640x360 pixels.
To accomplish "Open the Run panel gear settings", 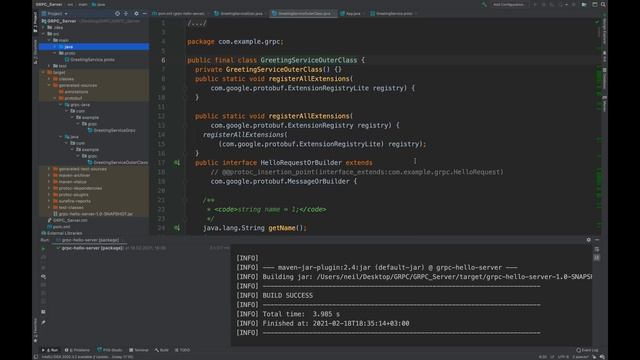I will click(589, 240).
